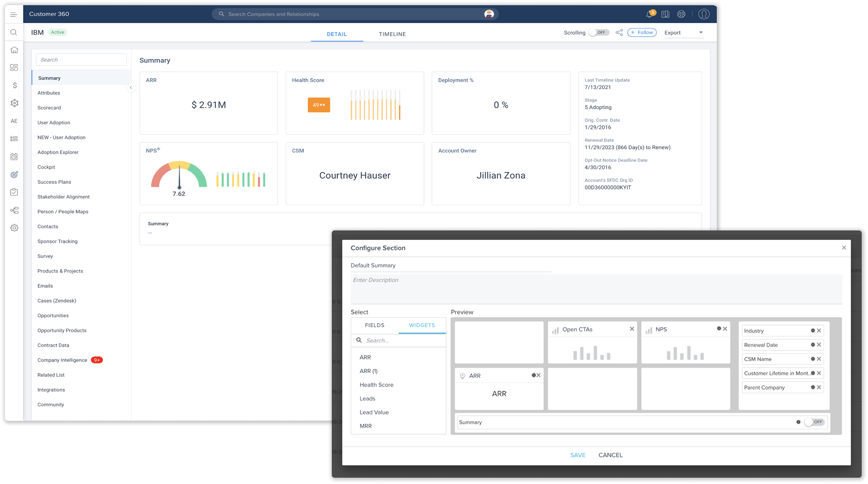Open the Attributes section

click(x=49, y=93)
